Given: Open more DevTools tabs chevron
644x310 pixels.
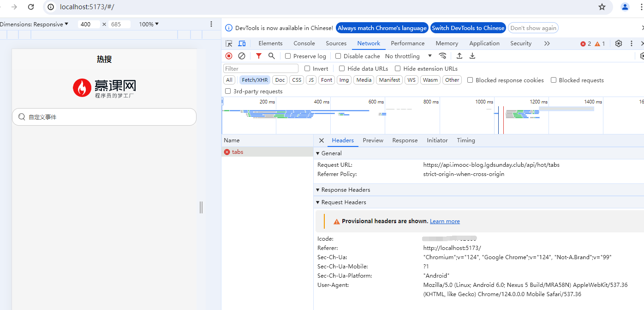Looking at the screenshot, I should pyautogui.click(x=547, y=43).
